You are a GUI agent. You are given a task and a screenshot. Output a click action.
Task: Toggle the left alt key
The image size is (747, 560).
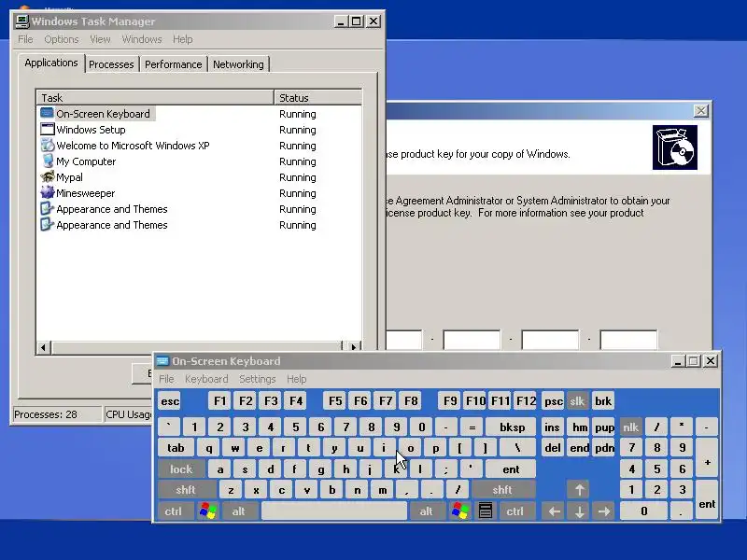(x=239, y=511)
